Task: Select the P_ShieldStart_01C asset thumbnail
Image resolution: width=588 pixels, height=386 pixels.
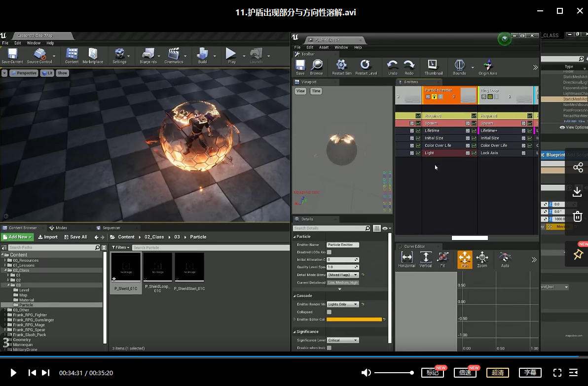Action: [x=189, y=267]
